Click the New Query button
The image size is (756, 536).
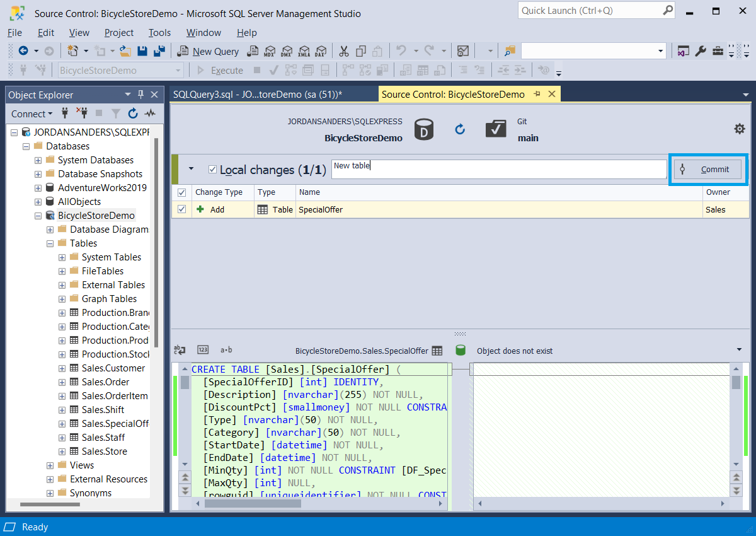click(209, 51)
